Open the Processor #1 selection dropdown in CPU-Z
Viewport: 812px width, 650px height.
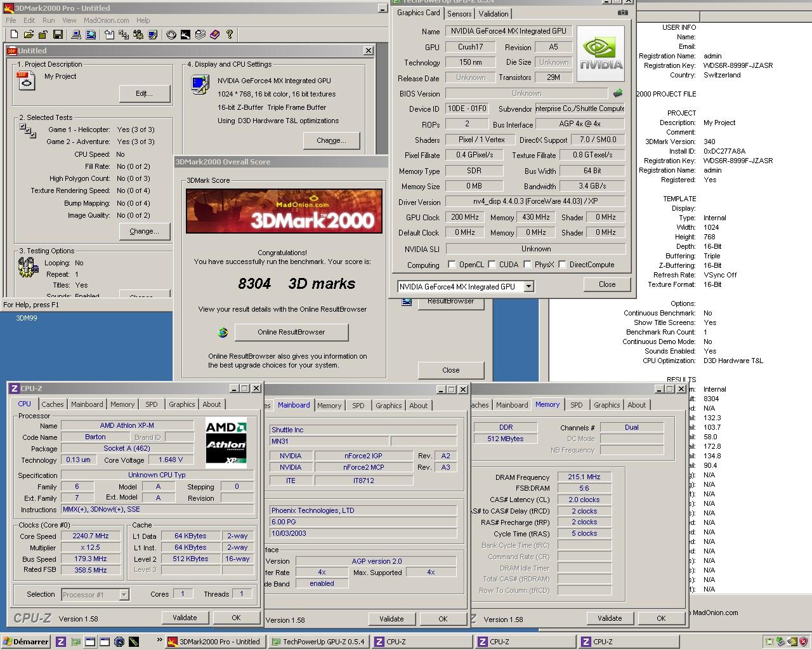(x=124, y=595)
